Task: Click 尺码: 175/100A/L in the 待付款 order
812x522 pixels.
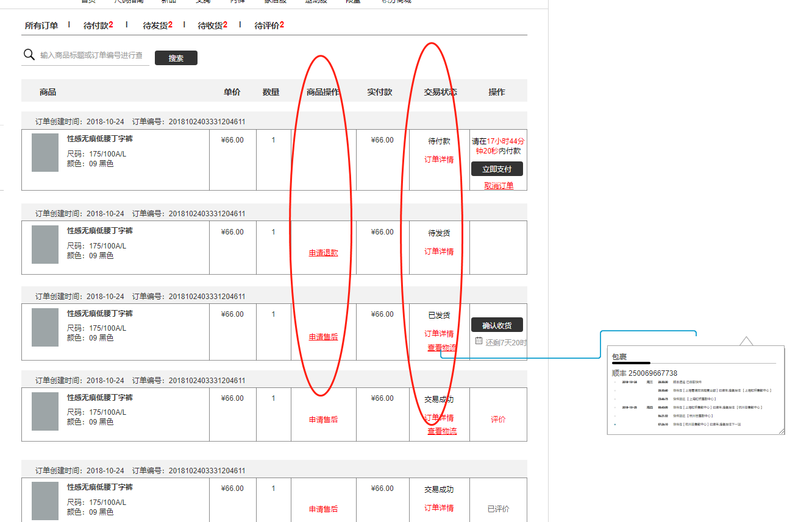Action: click(96, 154)
